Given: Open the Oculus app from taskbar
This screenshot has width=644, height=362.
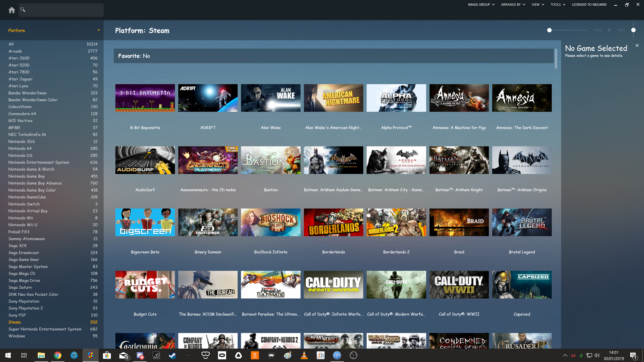Looking at the screenshot, I should click(222, 355).
